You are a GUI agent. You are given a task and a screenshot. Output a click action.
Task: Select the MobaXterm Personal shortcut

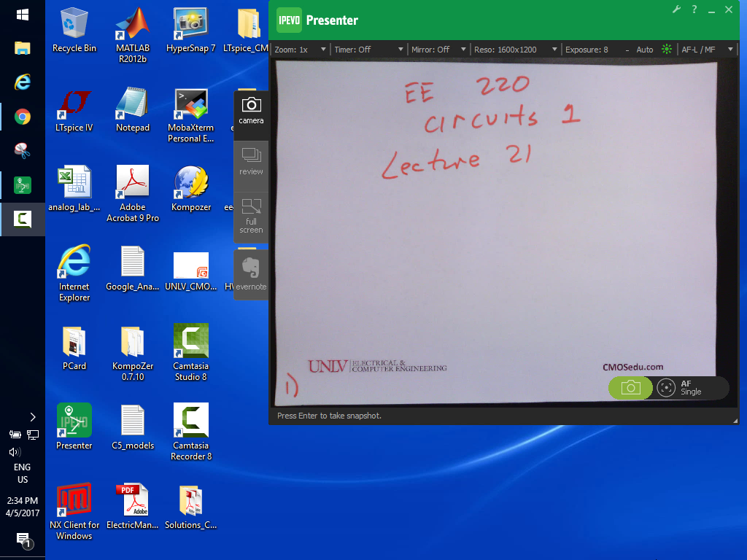click(x=190, y=116)
